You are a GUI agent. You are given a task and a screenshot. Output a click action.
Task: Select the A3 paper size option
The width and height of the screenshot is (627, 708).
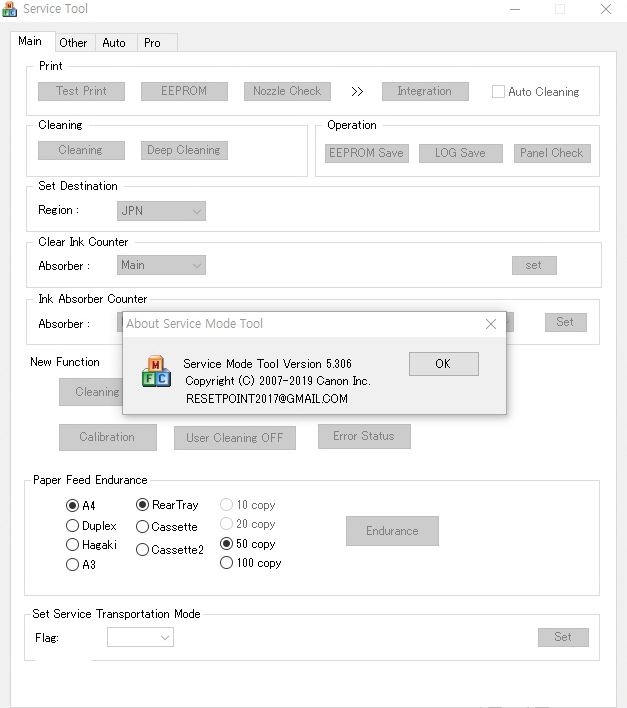point(72,565)
